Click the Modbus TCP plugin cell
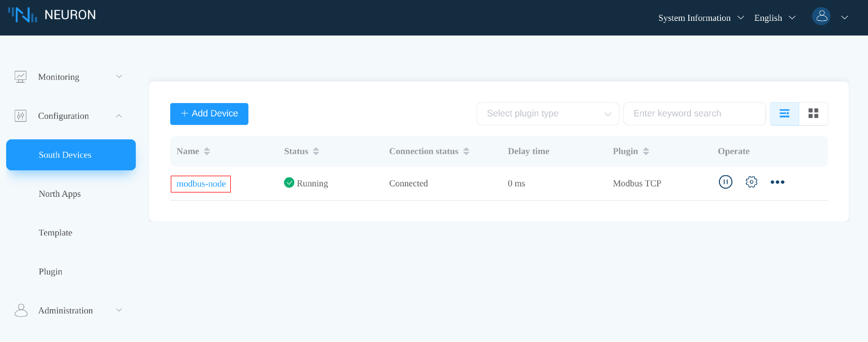868x342 pixels. 637,183
